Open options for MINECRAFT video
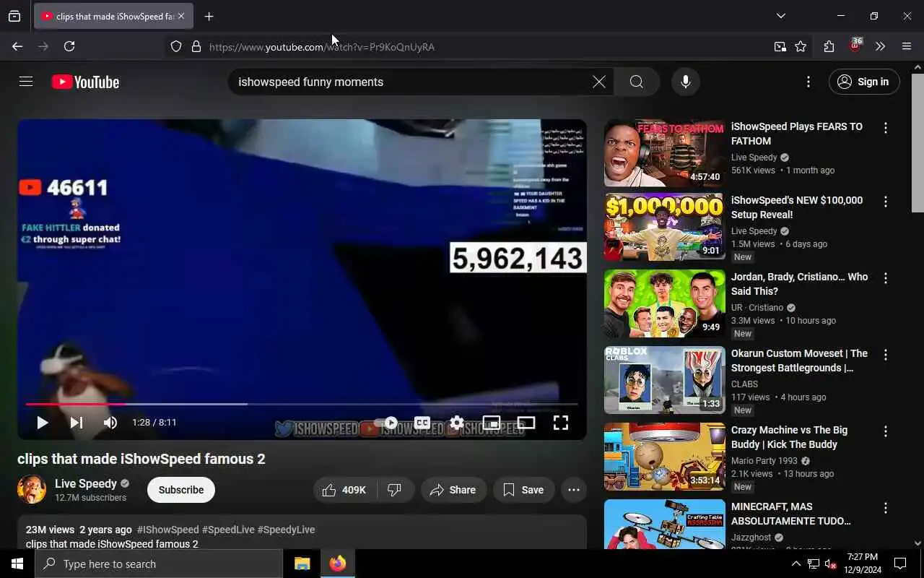924x578 pixels. 886,508
